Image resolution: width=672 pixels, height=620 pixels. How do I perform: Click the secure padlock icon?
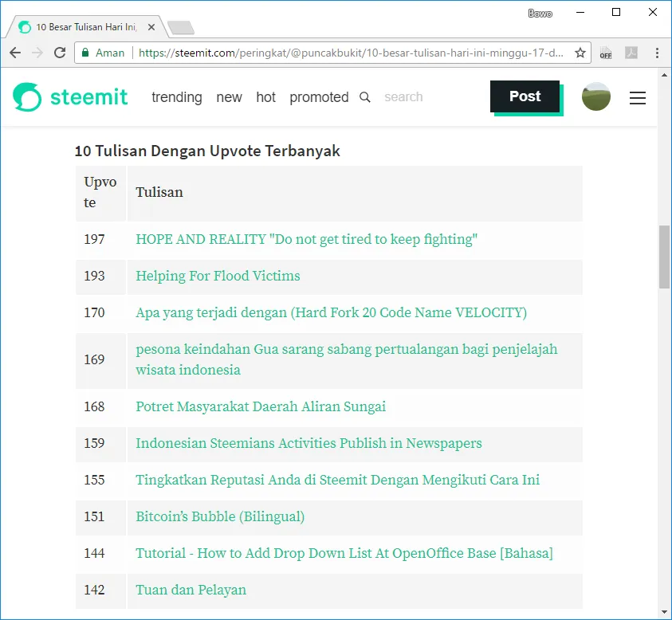85,53
